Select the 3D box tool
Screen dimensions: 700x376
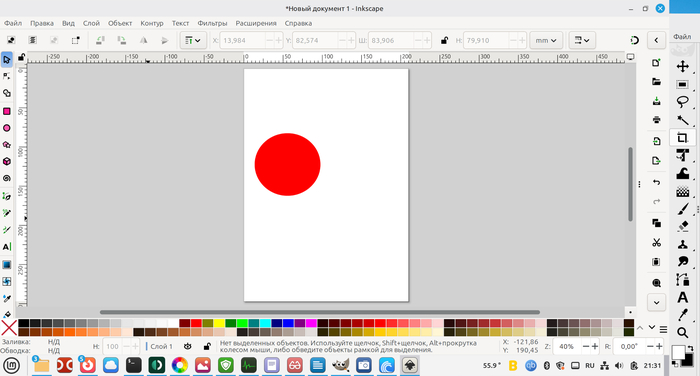pos(7,161)
